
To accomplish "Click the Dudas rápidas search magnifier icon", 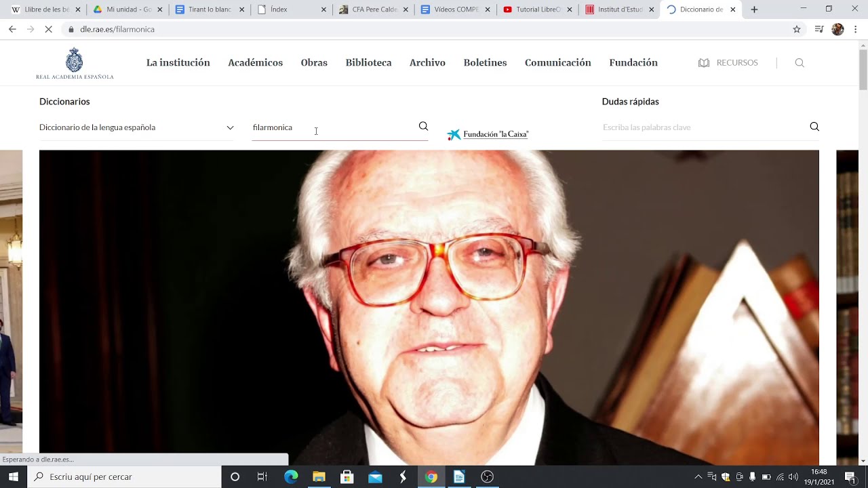I will tap(814, 127).
